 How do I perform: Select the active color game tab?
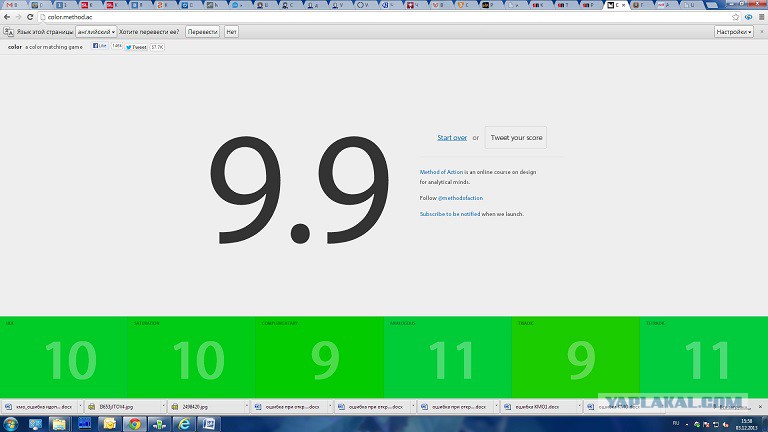pyautogui.click(x=615, y=5)
